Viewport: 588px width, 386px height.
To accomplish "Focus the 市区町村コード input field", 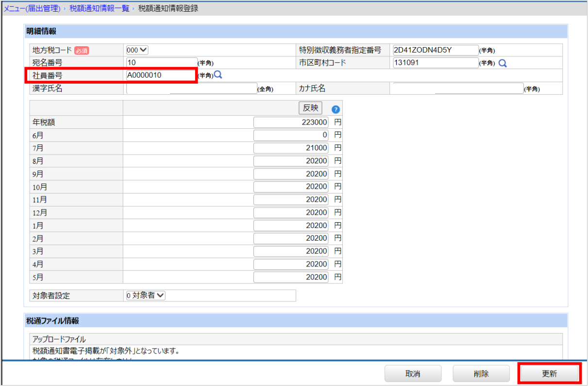I will [x=435, y=63].
